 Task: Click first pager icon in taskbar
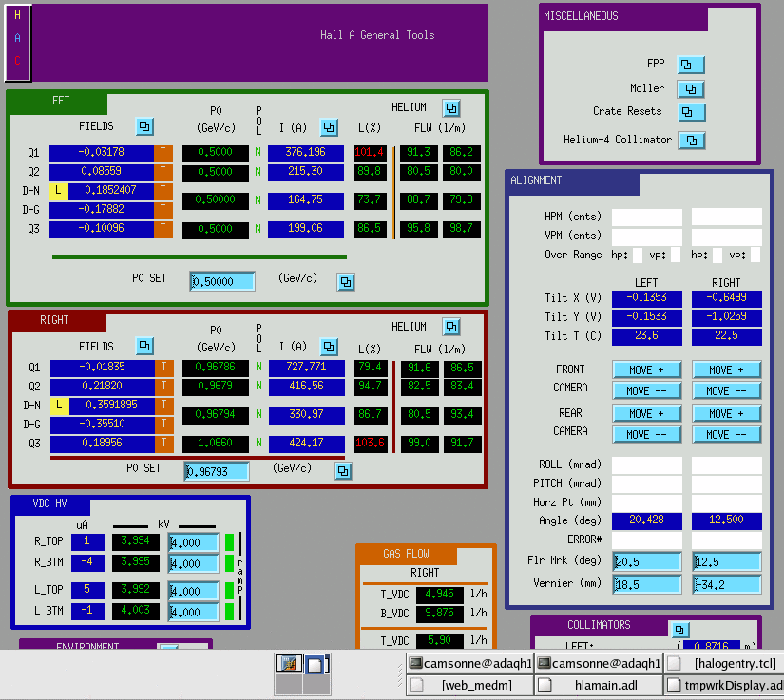pyautogui.click(x=289, y=665)
